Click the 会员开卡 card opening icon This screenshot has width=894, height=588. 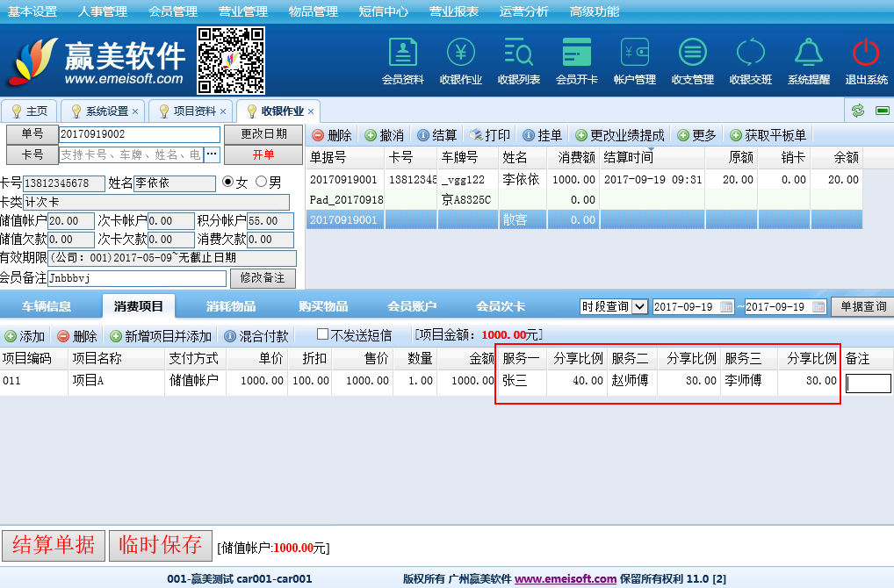click(x=576, y=53)
